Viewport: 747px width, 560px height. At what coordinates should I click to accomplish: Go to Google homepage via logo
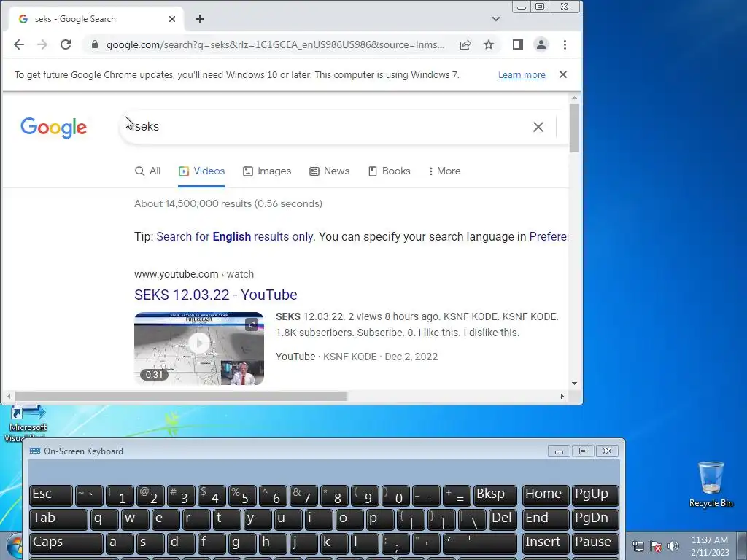pyautogui.click(x=53, y=127)
